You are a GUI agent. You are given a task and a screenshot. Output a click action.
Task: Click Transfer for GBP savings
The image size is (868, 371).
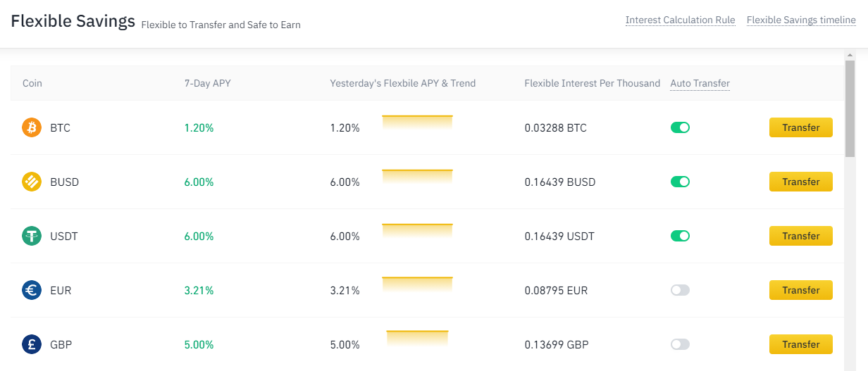(x=800, y=344)
